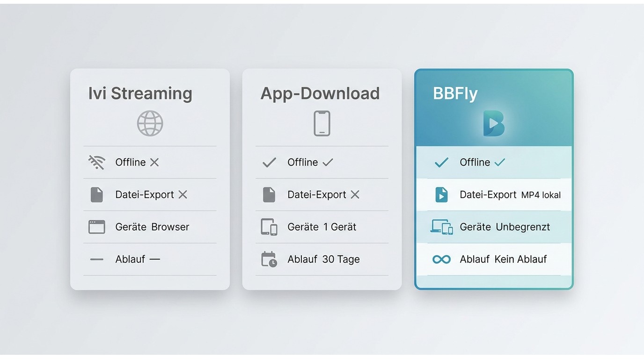Click the BBFly heading
The width and height of the screenshot is (644, 359).
pos(455,93)
